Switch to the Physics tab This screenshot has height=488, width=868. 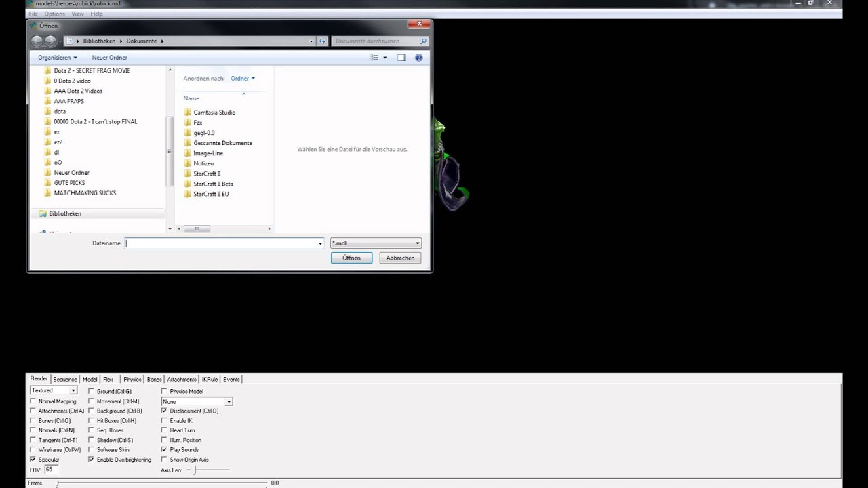tap(132, 380)
